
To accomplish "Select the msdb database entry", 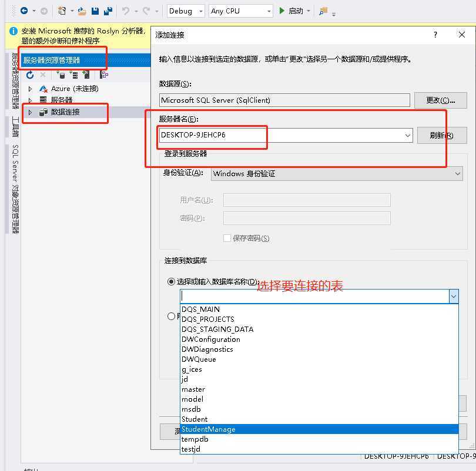I will tap(319, 409).
